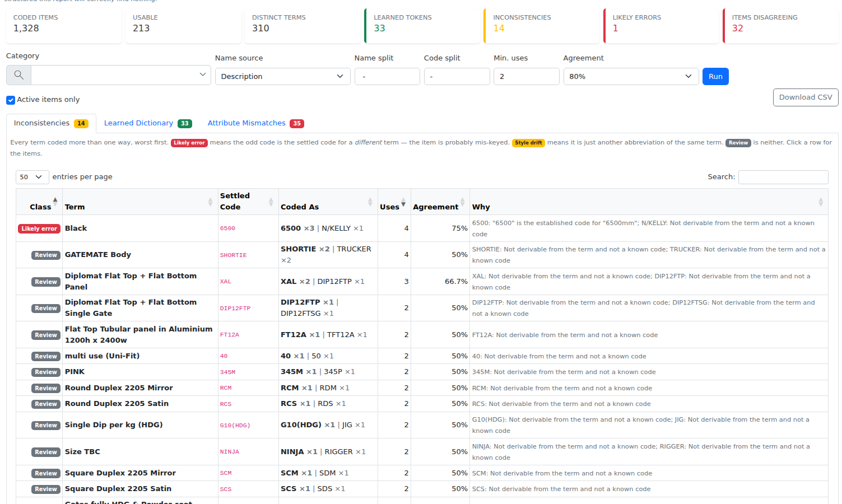Image resolution: width=842 pixels, height=504 pixels.
Task: Select the term "Diplomat Flat Top + Flat Bottom Panel"
Action: [131, 282]
